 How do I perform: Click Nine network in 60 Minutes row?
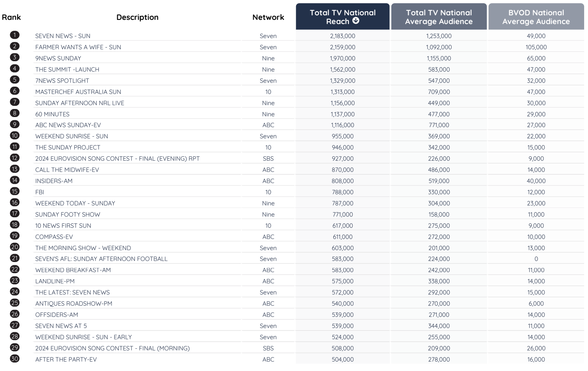click(268, 114)
